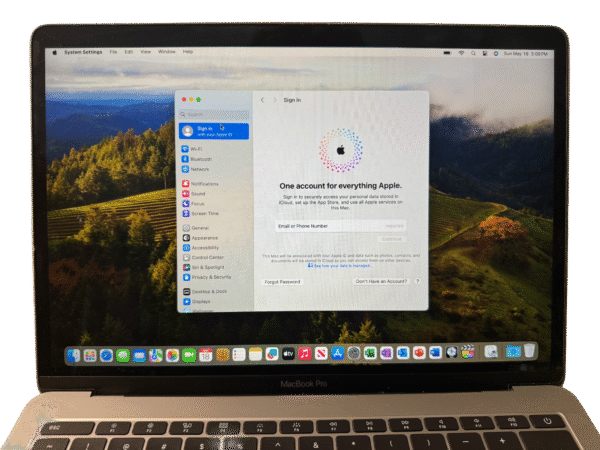
Task: Click the Wi-Fi menu bar icon
Action: pos(461,53)
